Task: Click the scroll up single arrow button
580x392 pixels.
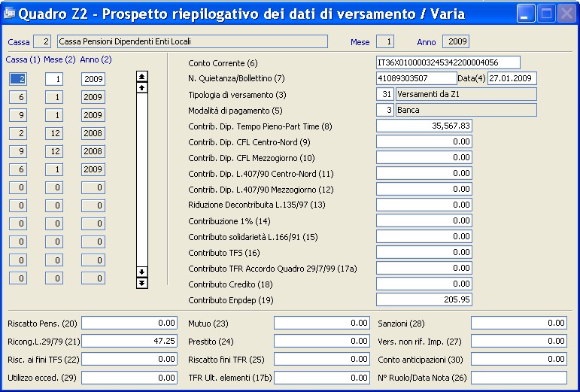Action: coord(142,87)
